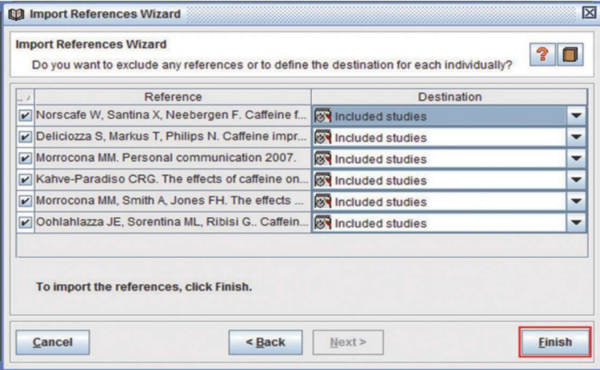Click the Included studies icon in Norscafe row
The width and height of the screenshot is (600, 370).
pos(323,116)
